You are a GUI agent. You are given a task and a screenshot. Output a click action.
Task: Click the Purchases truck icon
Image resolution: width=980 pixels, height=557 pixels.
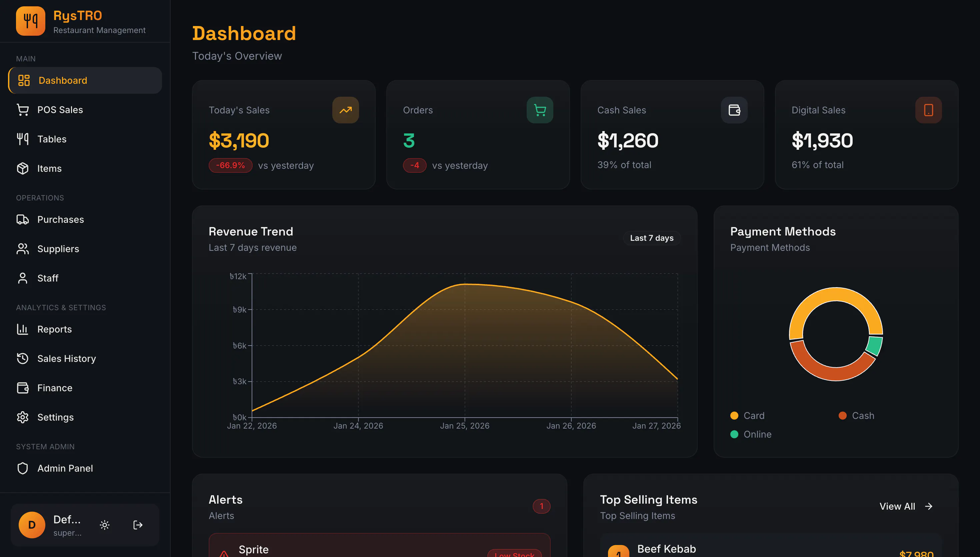23,219
